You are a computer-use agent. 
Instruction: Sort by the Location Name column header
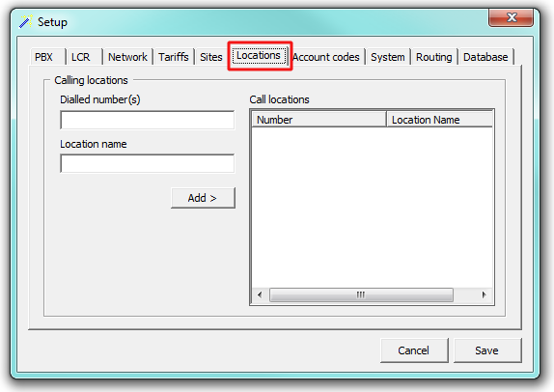pos(440,120)
